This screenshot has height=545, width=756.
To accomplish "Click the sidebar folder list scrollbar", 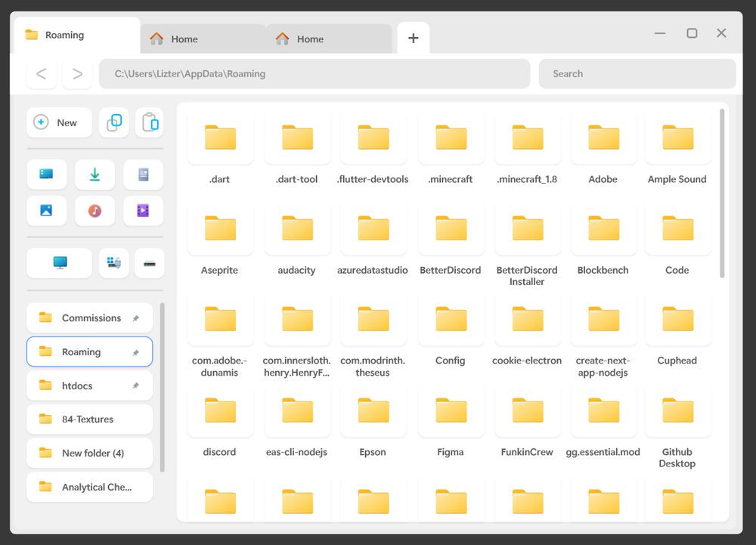I will [x=162, y=388].
